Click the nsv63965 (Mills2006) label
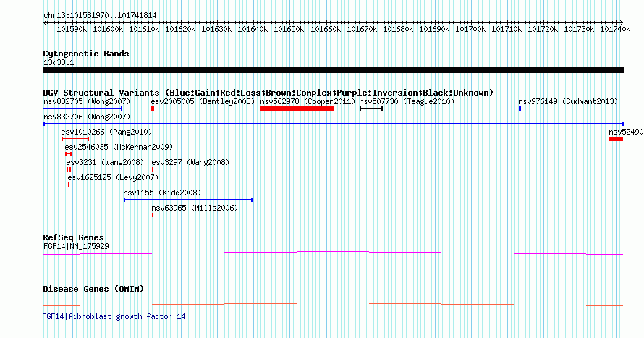The width and height of the screenshot is (644, 338). [195, 208]
